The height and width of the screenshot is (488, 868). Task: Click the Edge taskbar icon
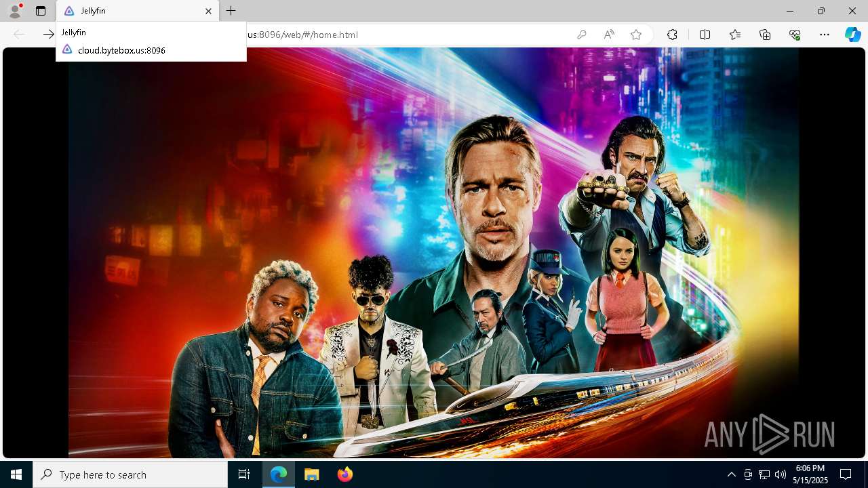click(x=279, y=474)
